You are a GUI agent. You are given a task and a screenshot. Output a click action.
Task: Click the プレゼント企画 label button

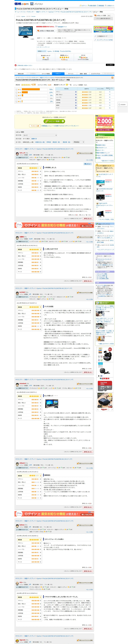35,126
